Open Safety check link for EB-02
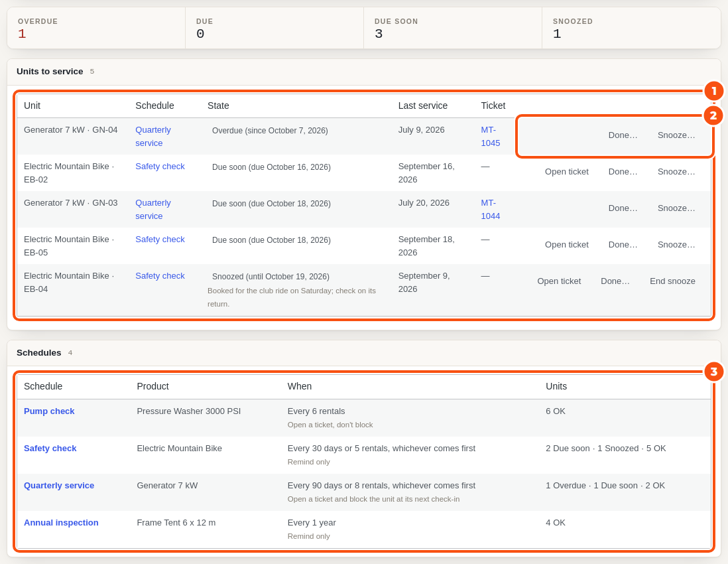This screenshot has width=728, height=564. click(x=160, y=167)
